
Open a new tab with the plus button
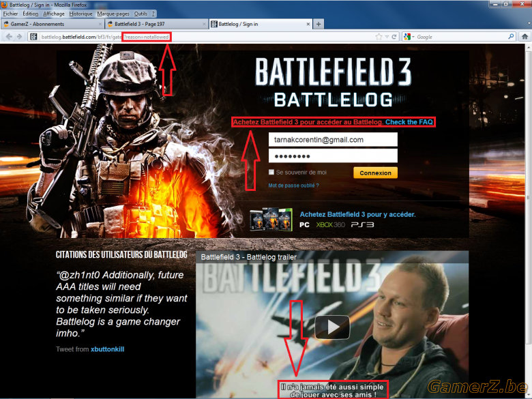[319, 24]
